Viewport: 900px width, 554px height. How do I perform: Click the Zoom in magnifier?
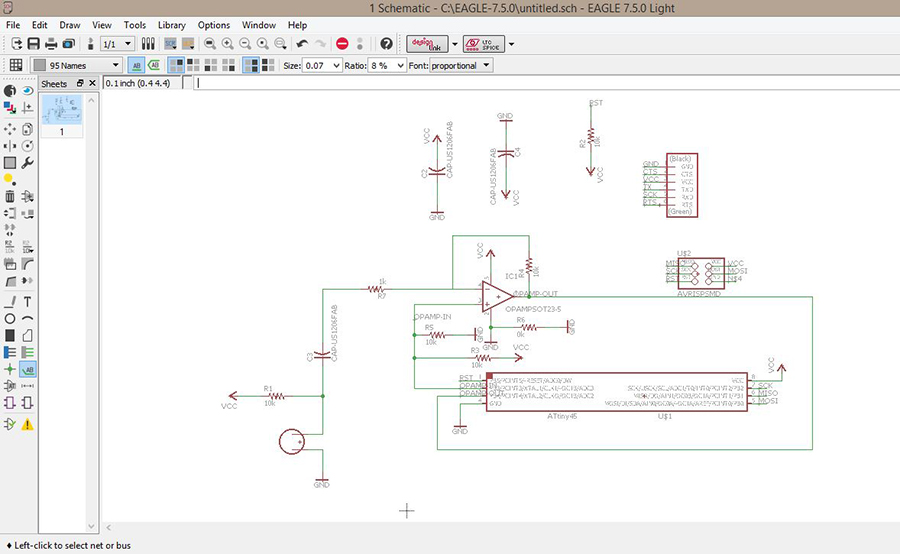point(227,44)
